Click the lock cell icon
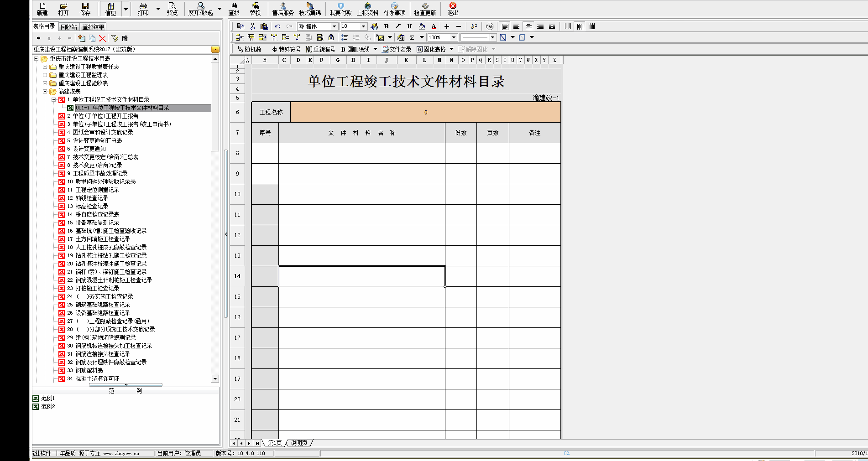Screen dimensions: 868x461 click(x=331, y=37)
